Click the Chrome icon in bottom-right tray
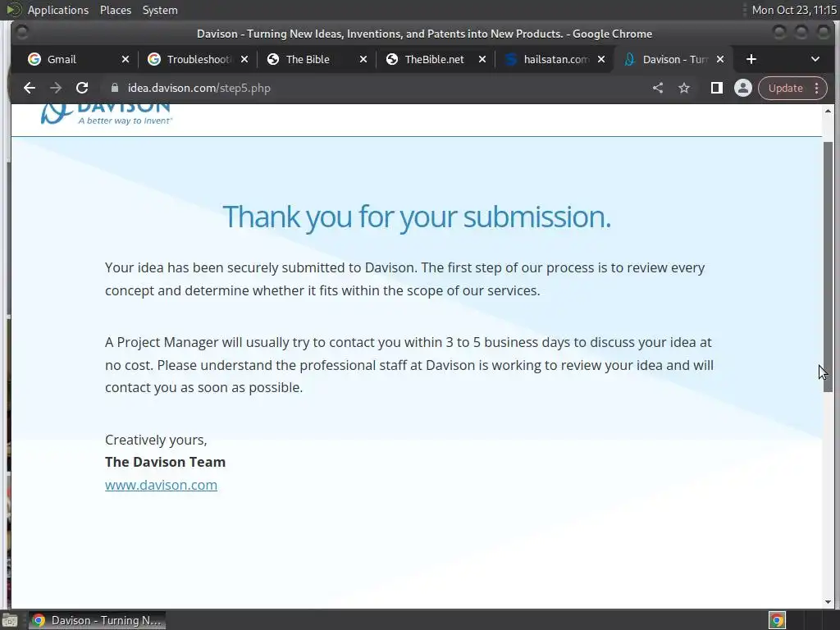This screenshot has height=630, width=840. [777, 621]
